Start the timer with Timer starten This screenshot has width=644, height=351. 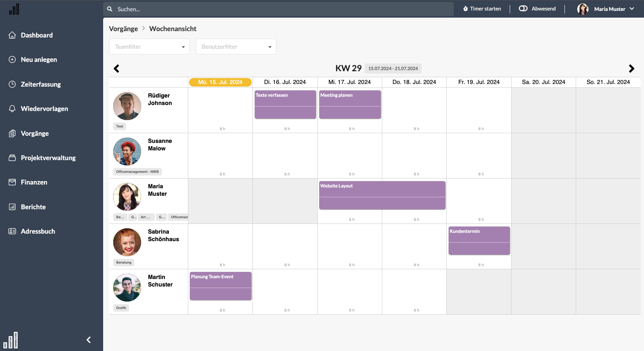pyautogui.click(x=482, y=9)
